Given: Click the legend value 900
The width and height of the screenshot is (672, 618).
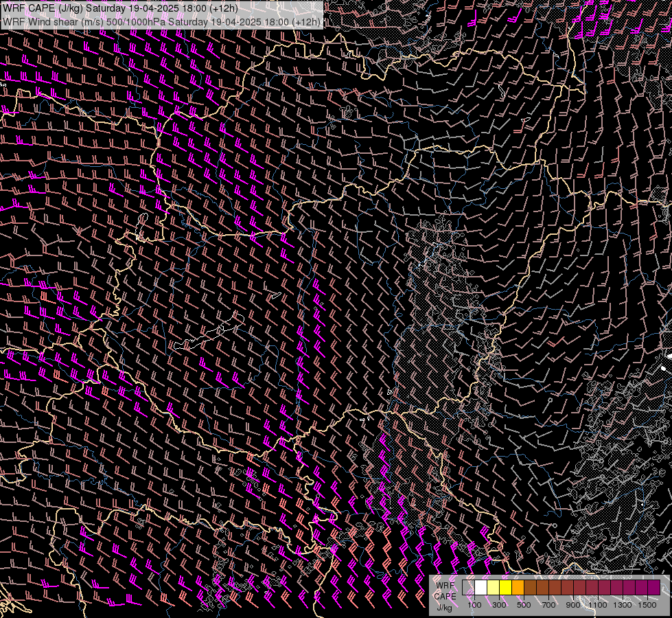Looking at the screenshot, I should click(x=573, y=605).
